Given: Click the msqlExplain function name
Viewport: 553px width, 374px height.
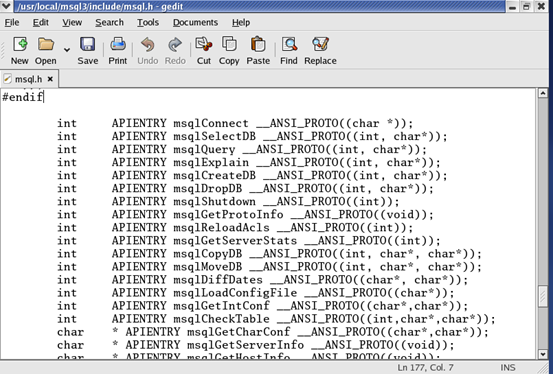Looking at the screenshot, I should click(x=211, y=163).
